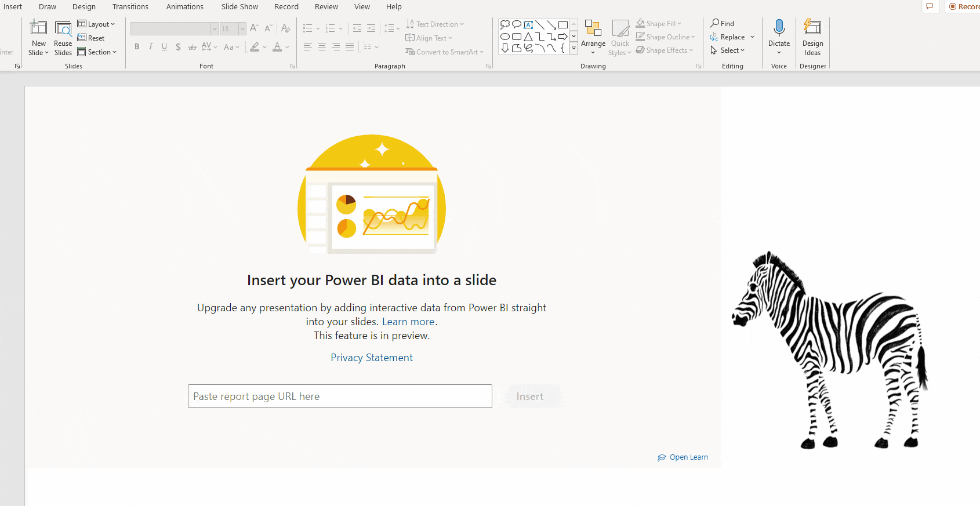Open the Slide Show tab
The image size is (980, 506).
click(x=239, y=7)
